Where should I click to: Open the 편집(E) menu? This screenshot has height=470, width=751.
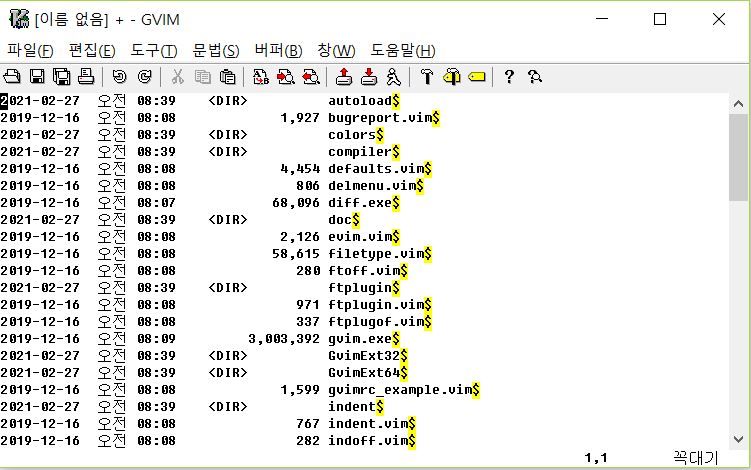[92, 50]
